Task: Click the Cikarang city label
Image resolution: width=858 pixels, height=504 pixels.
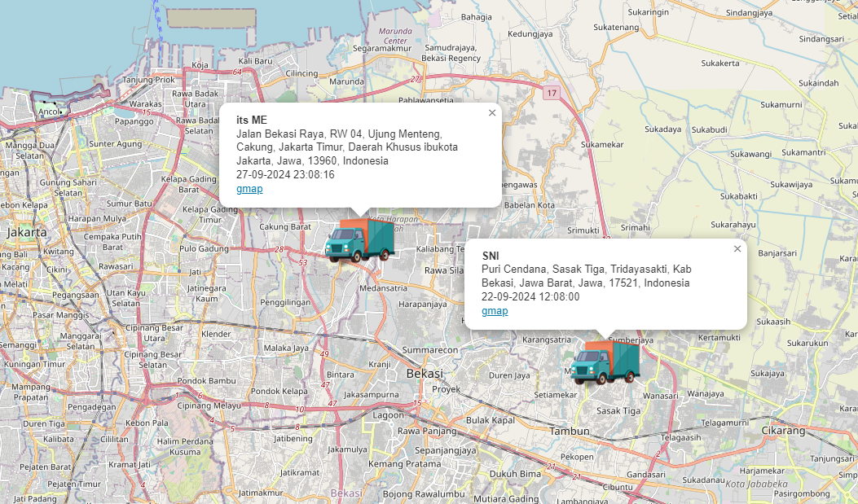Action: click(x=782, y=431)
